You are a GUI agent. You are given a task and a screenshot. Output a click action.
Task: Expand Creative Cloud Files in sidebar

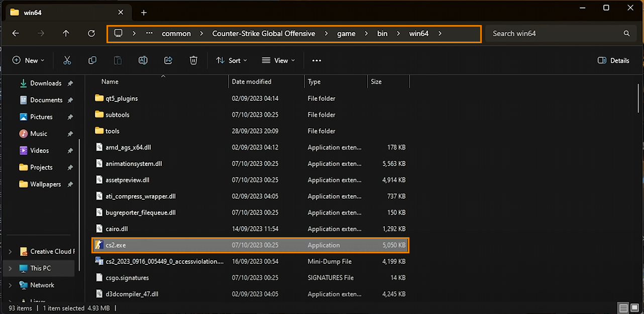tap(11, 251)
